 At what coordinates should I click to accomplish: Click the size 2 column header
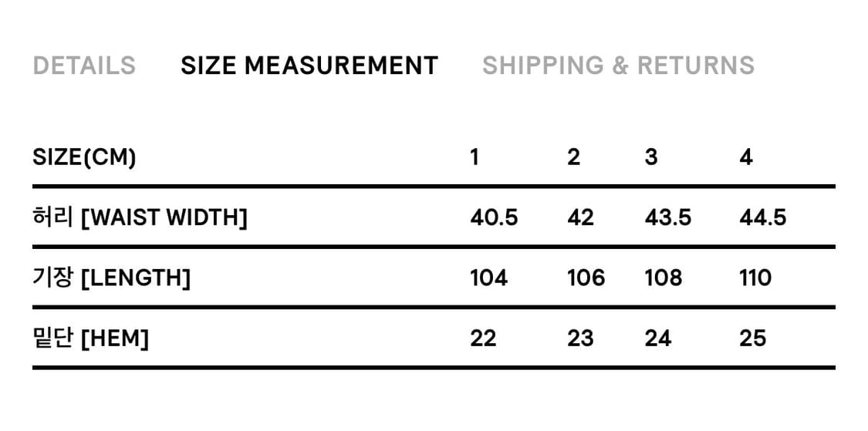tap(573, 157)
